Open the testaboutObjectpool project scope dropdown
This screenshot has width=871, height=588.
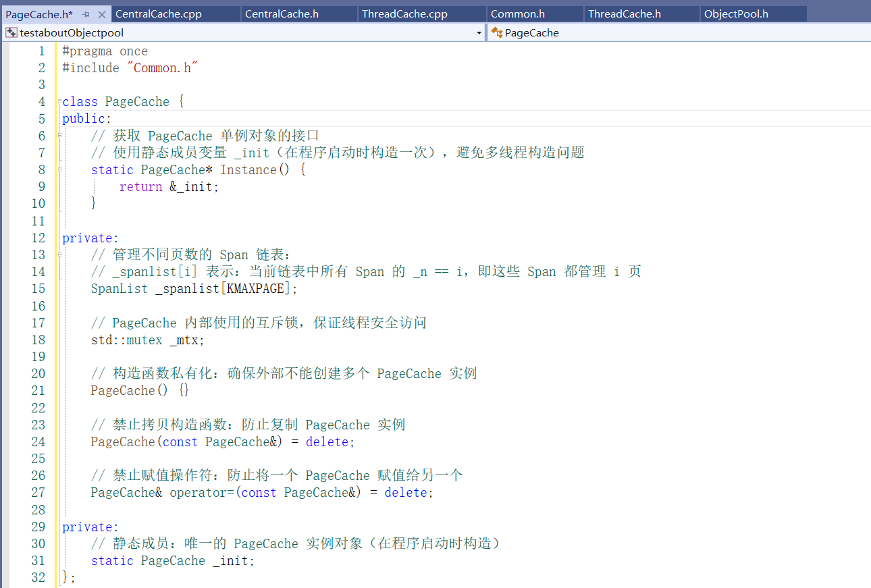pos(479,32)
